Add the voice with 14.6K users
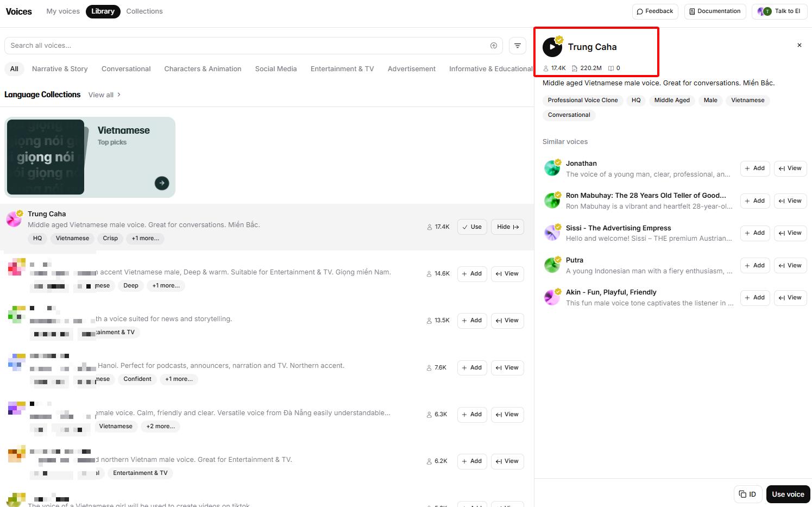The height and width of the screenshot is (507, 812). click(x=472, y=274)
